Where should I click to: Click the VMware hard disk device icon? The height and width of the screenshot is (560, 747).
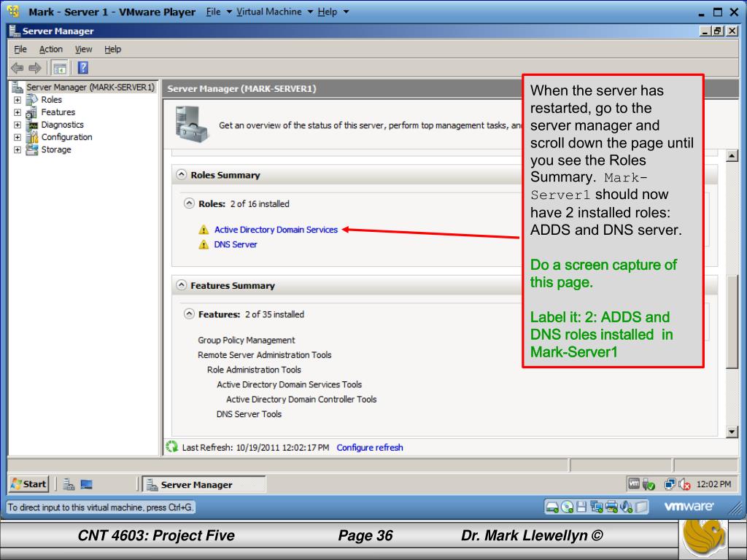point(552,507)
